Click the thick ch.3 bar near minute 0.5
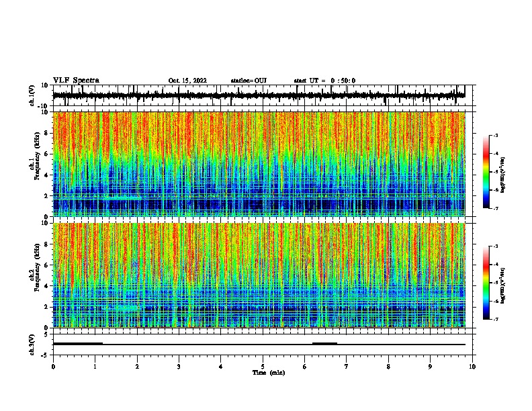 coord(78,344)
